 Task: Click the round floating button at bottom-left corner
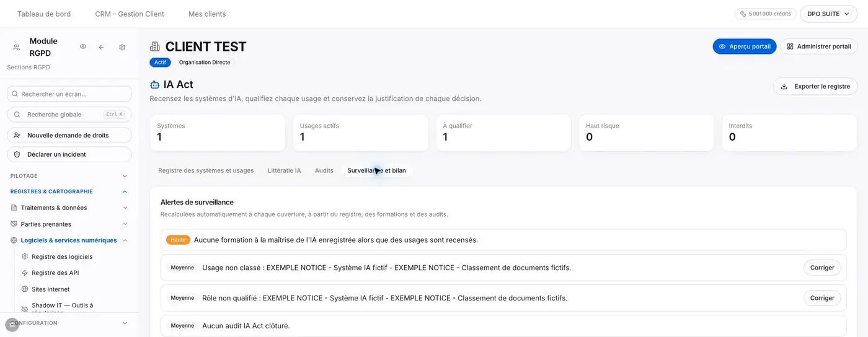(12, 325)
